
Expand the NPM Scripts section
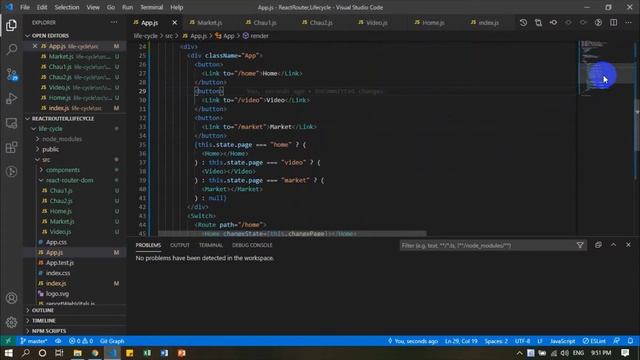pyautogui.click(x=49, y=331)
